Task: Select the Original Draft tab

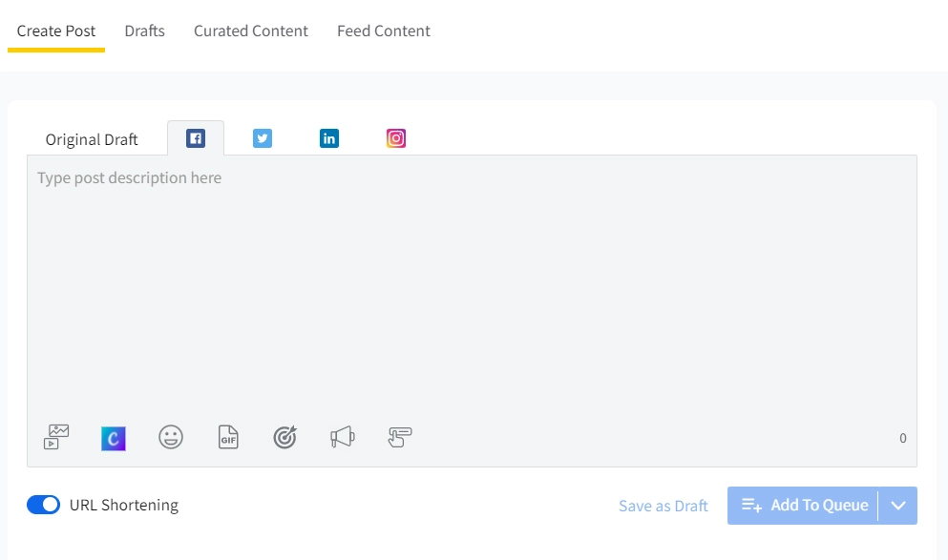Action: (92, 139)
